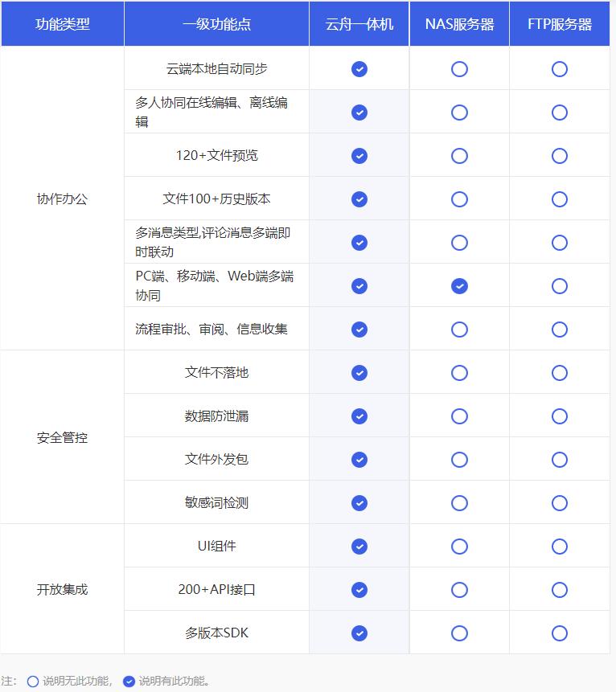Click the 功能类型 column header
Viewport: 616px width, 692px height.
click(63, 24)
